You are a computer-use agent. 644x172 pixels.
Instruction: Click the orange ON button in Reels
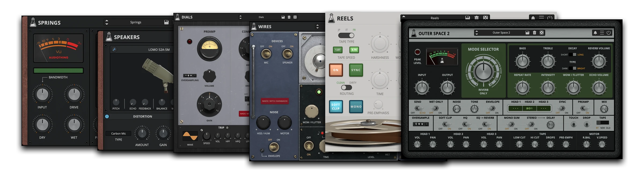click(x=336, y=70)
